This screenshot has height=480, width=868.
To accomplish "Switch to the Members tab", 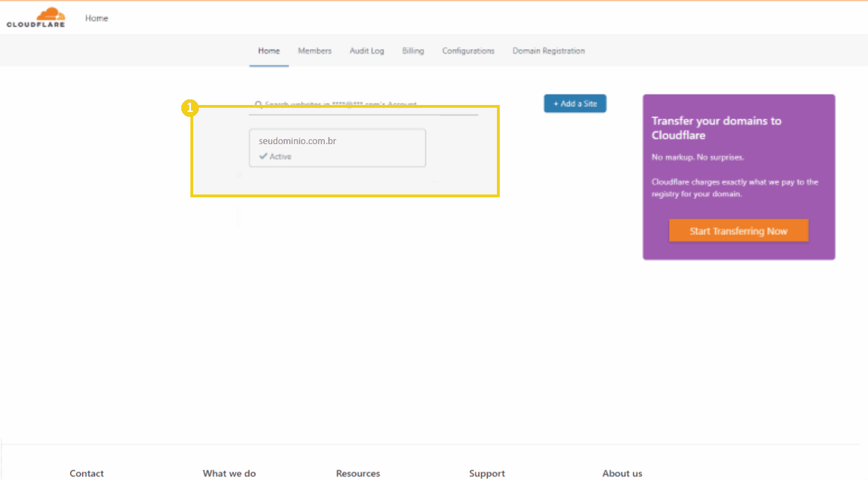I will pyautogui.click(x=314, y=51).
